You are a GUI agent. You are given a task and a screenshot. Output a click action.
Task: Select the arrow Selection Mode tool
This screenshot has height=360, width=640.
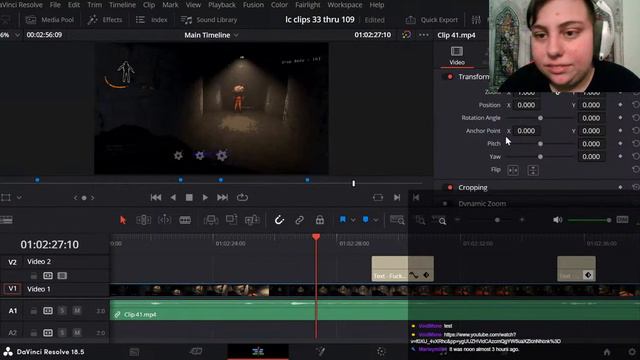[x=123, y=220]
